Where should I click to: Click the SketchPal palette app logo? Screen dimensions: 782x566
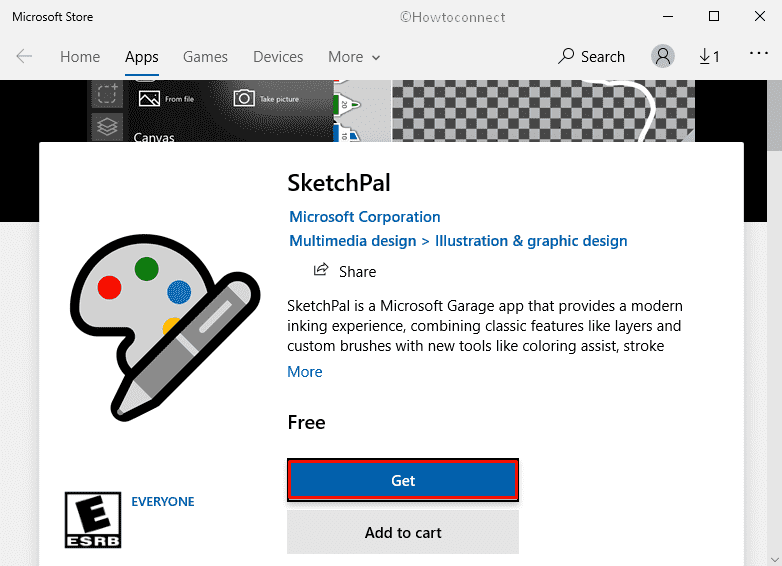[162, 320]
